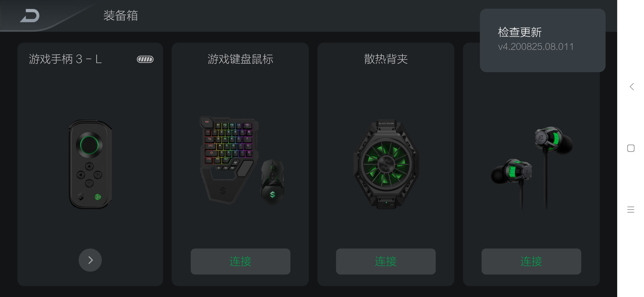The width and height of the screenshot is (644, 297).
Task: Tap the Android home square icon
Action: click(631, 148)
